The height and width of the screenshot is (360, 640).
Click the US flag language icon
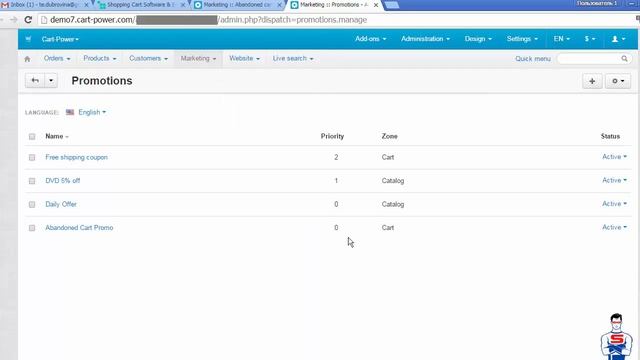70,112
